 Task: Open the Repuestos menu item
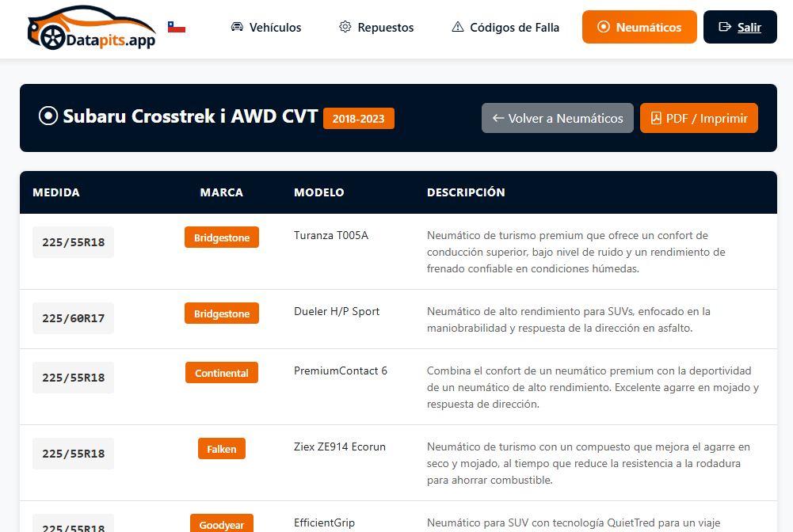(376, 27)
